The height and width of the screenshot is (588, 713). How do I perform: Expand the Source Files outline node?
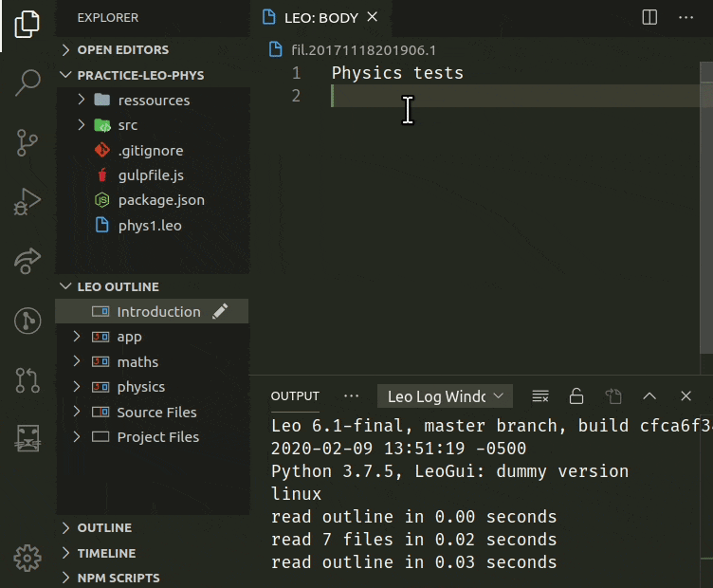[x=77, y=412]
